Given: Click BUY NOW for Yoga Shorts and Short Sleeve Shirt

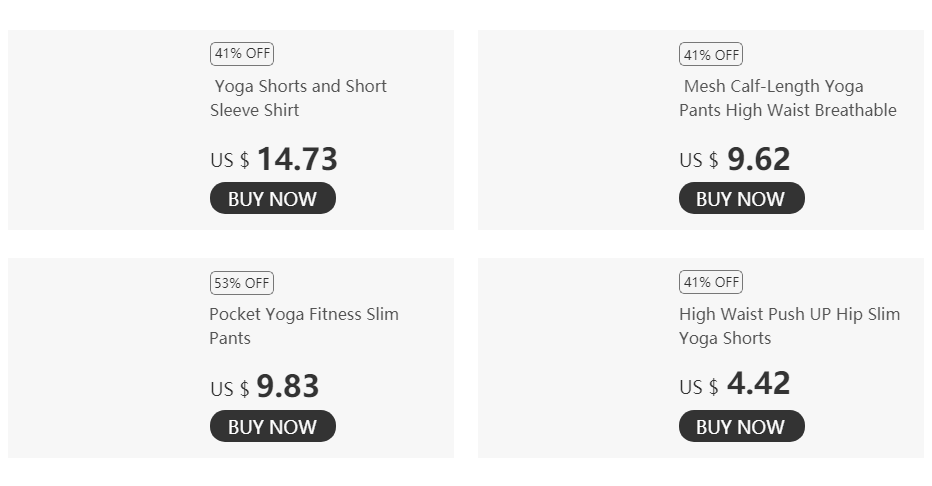Looking at the screenshot, I should click(272, 198).
